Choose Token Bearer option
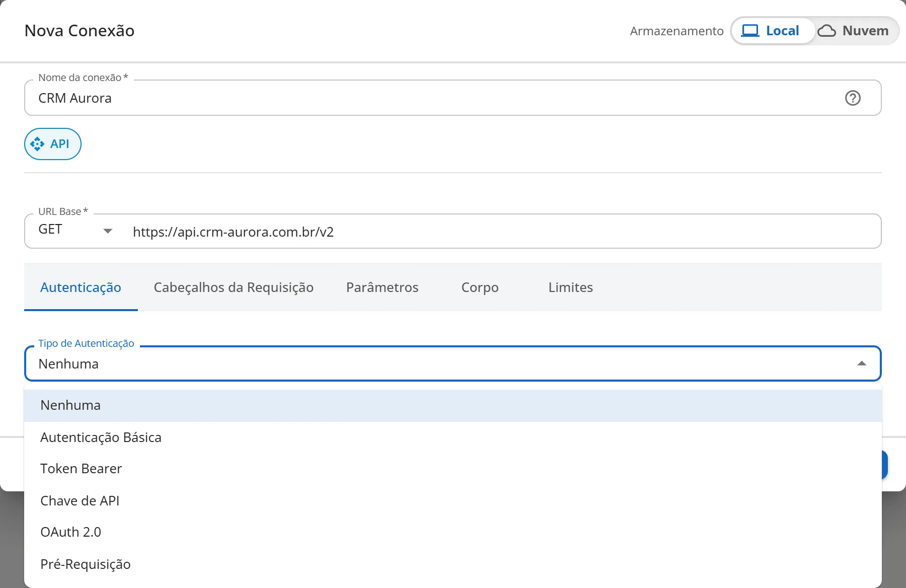 [x=453, y=469]
